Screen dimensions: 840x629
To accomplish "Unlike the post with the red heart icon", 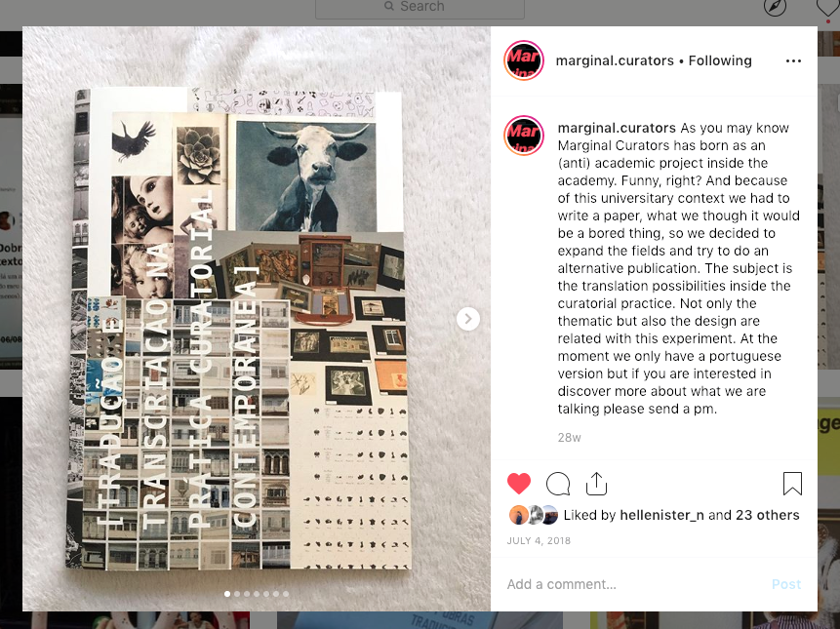I will click(x=519, y=484).
